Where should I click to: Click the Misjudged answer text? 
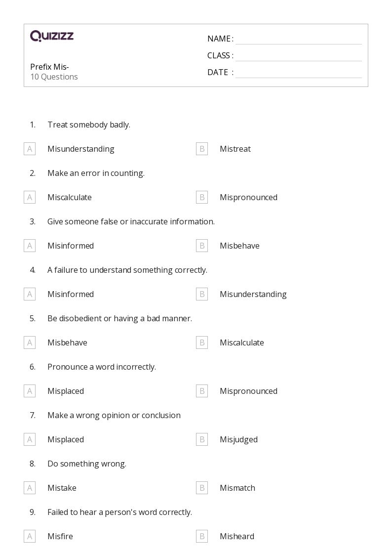point(238,439)
